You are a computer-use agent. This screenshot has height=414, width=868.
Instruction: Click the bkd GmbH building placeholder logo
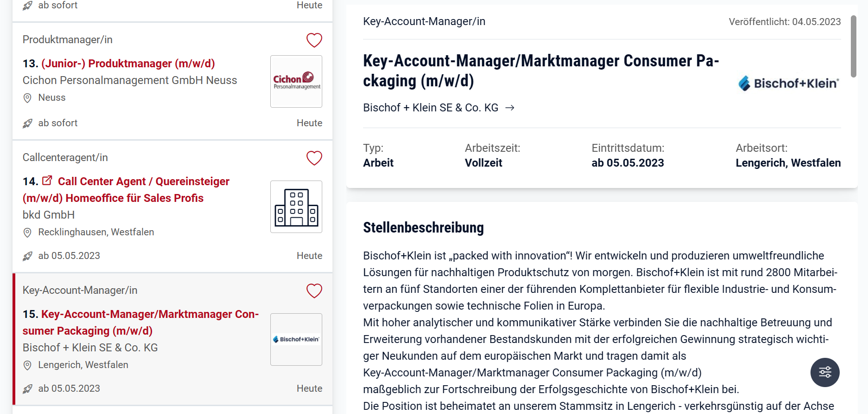[x=296, y=207]
